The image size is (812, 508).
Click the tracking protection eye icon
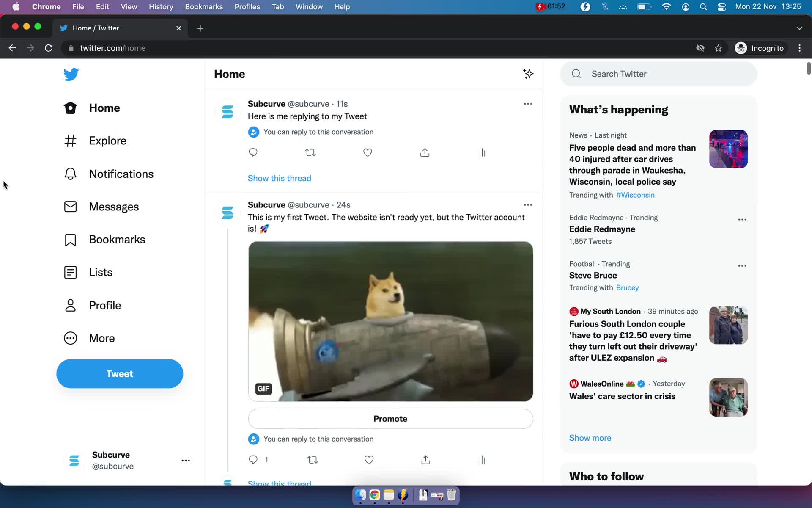pyautogui.click(x=700, y=48)
